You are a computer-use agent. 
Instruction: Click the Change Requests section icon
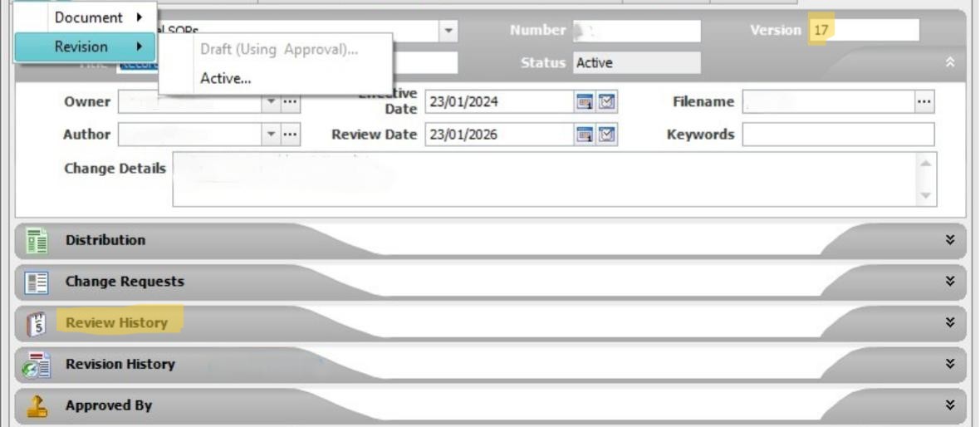tap(37, 282)
